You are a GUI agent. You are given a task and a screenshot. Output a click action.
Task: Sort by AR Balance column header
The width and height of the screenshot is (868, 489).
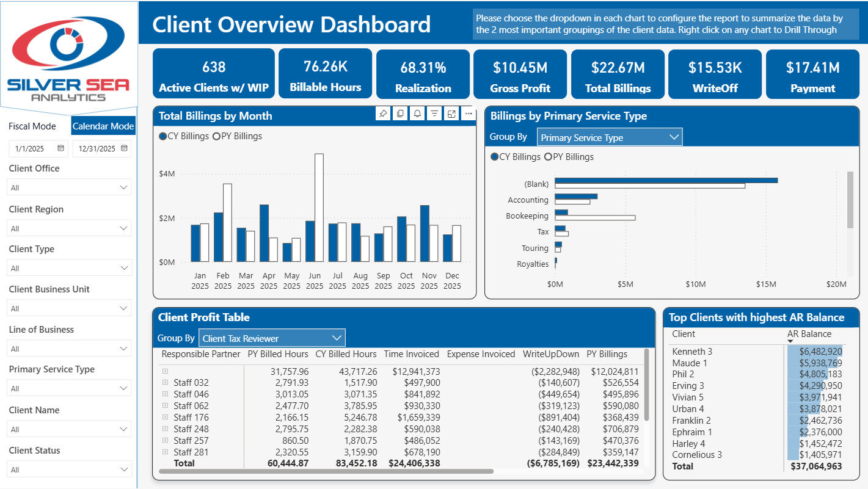tap(809, 334)
